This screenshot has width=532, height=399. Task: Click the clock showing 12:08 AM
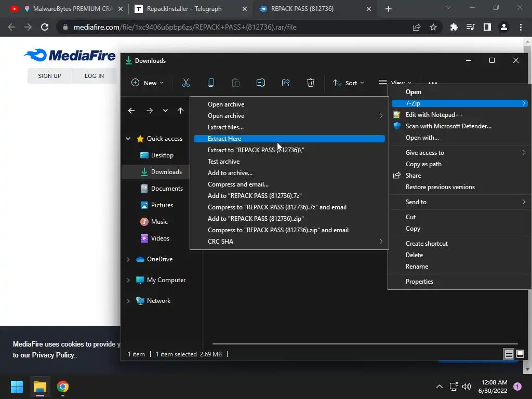click(x=494, y=382)
